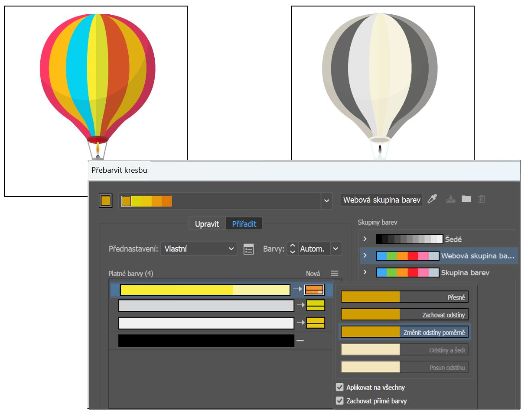The width and height of the screenshot is (531, 420).
Task: Switch to the Upravit tab
Action: (207, 224)
